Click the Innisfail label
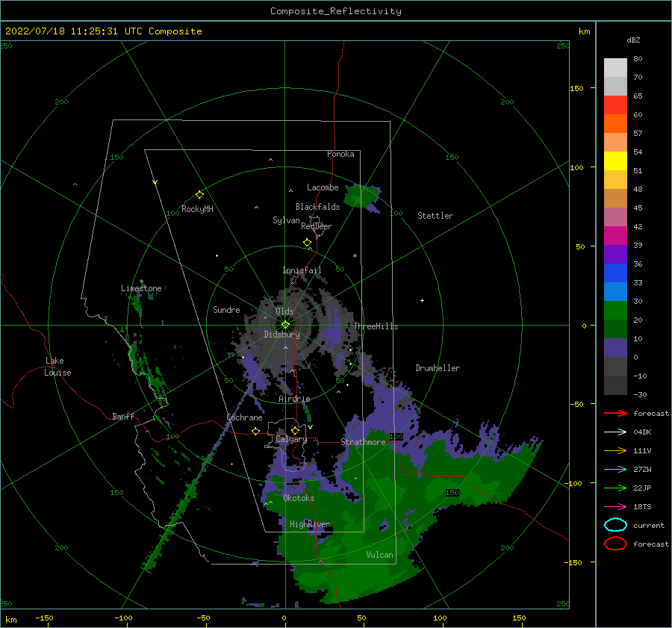 pos(302,270)
